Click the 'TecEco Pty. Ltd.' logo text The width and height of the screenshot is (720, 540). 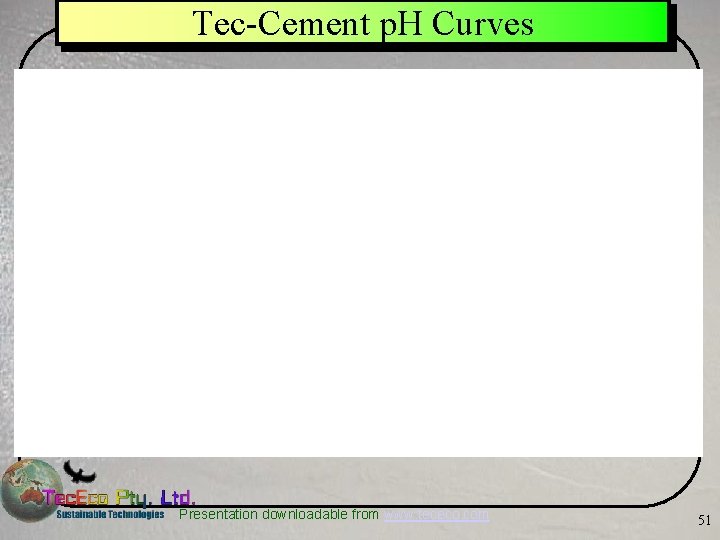click(x=119, y=497)
